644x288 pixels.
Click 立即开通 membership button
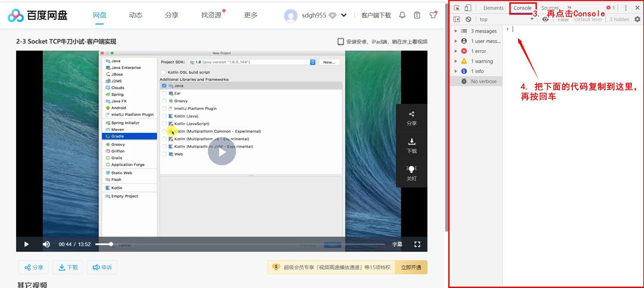(x=411, y=267)
